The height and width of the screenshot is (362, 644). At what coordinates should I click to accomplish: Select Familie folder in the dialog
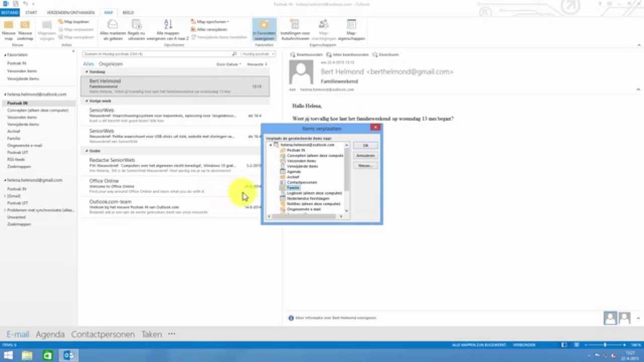293,188
